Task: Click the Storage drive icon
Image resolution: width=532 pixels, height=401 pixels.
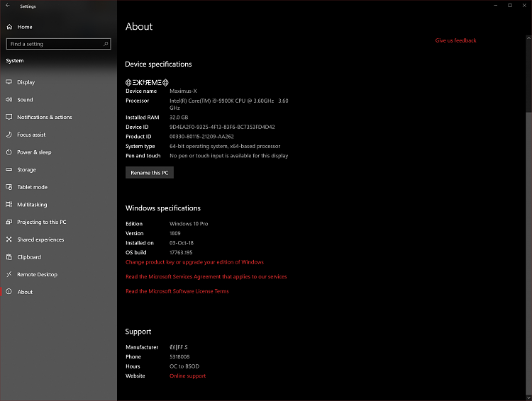Action: [x=9, y=169]
